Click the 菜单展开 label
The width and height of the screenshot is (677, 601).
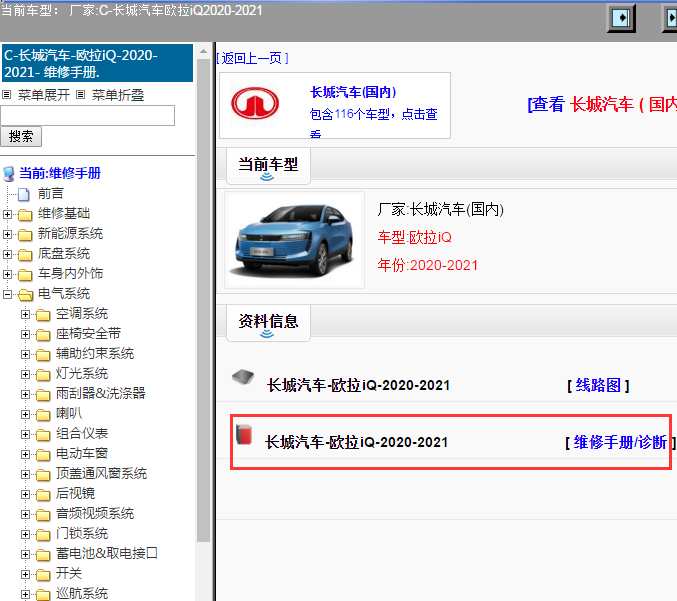[x=44, y=95]
